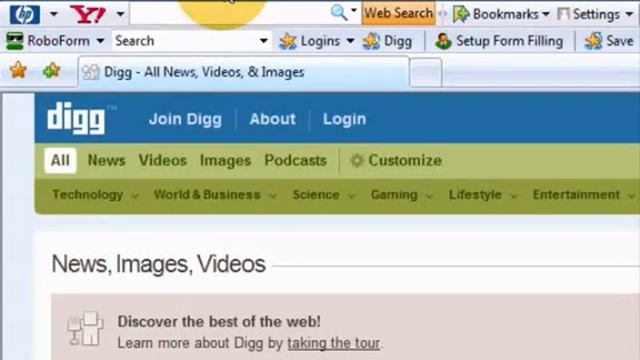Viewport: 640px width, 360px height.
Task: Click the Setup Form Filling person icon
Action: 443,41
